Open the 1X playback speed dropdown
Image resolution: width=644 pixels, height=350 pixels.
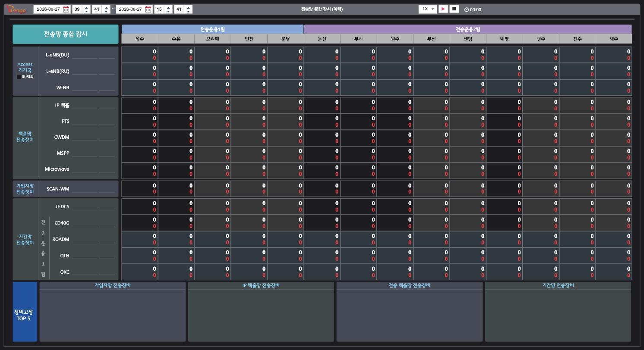coord(428,9)
